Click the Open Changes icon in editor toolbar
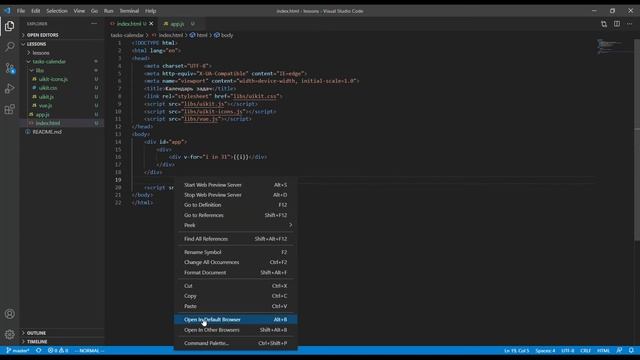This screenshot has width=640, height=360. coord(604,24)
